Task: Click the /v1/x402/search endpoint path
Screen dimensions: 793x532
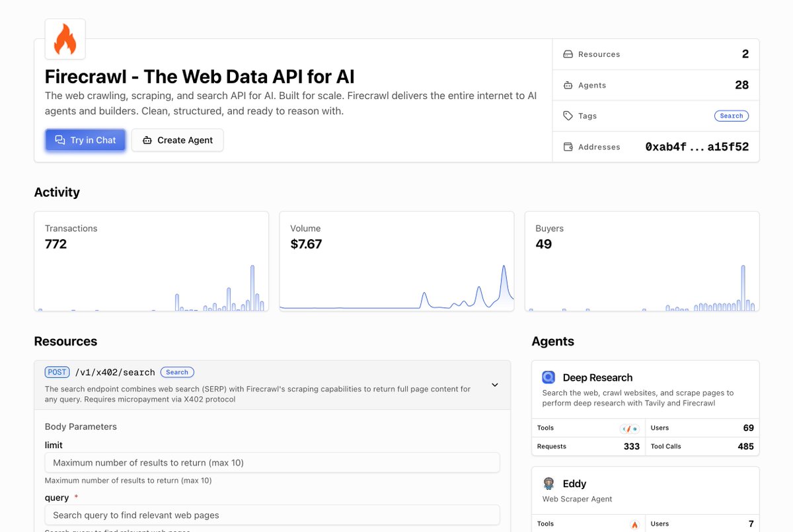Action: pyautogui.click(x=115, y=372)
